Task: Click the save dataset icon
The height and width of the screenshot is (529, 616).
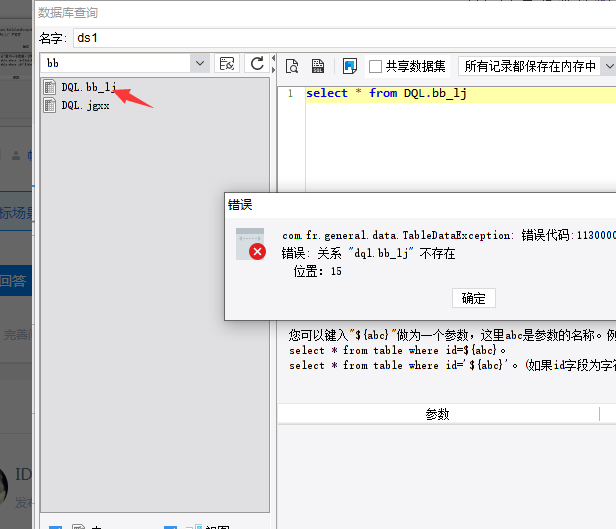Action: 318,66
